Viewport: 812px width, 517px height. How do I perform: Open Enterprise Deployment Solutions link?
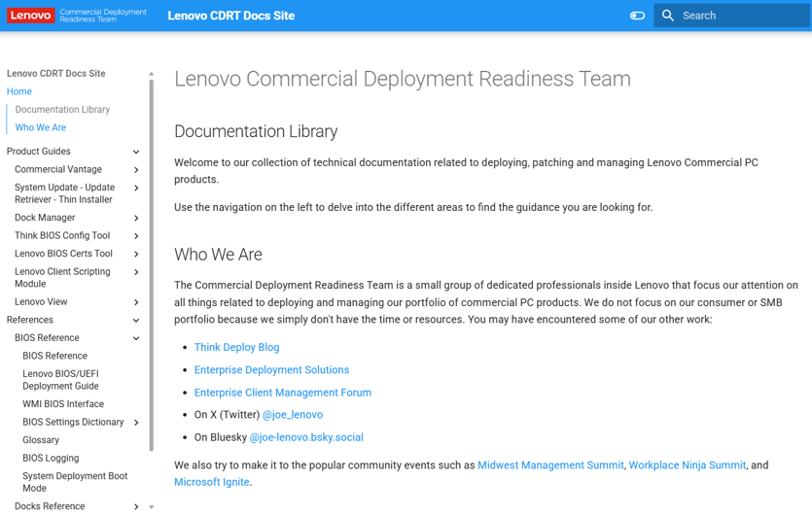pyautogui.click(x=271, y=370)
